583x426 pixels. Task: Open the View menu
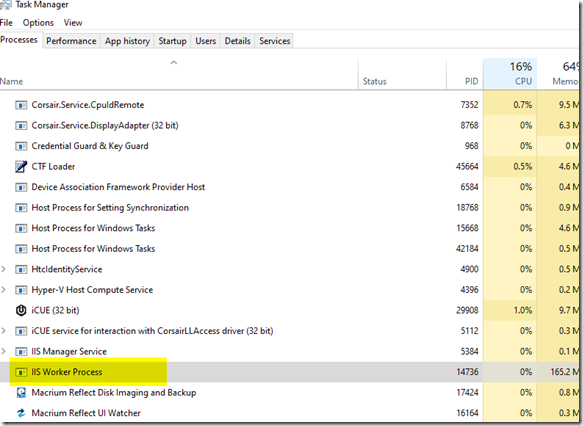pos(73,23)
